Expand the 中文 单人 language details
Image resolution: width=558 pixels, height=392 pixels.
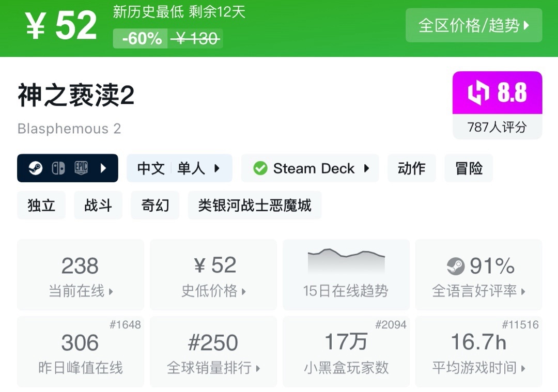(x=179, y=168)
